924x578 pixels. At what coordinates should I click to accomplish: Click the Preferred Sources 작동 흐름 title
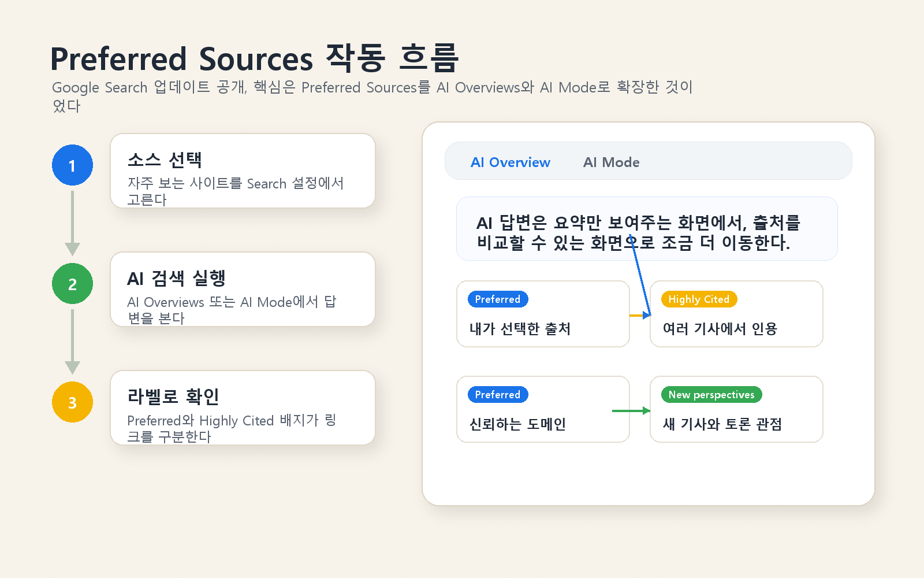pyautogui.click(x=254, y=58)
